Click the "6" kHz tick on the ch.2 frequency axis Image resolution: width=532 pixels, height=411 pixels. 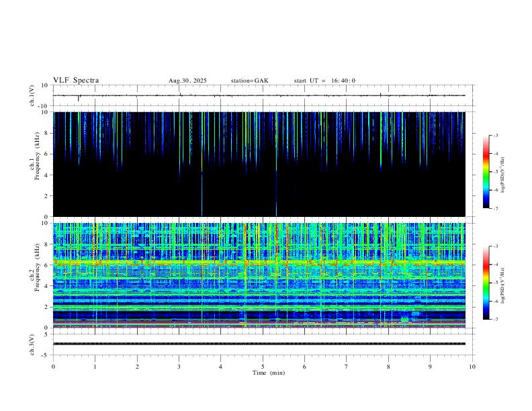coord(46,265)
